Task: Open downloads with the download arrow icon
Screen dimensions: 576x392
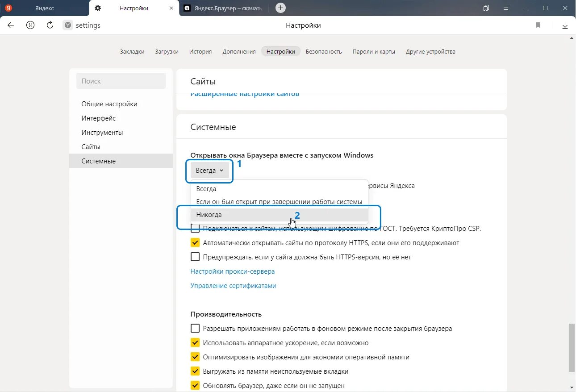Action: [565, 25]
